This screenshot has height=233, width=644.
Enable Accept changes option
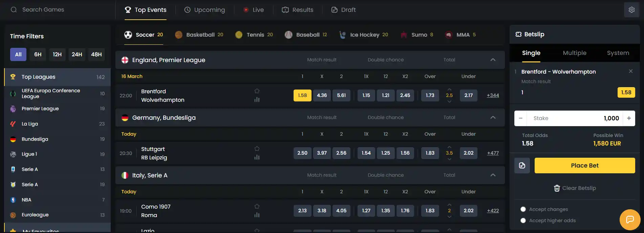coord(523,209)
